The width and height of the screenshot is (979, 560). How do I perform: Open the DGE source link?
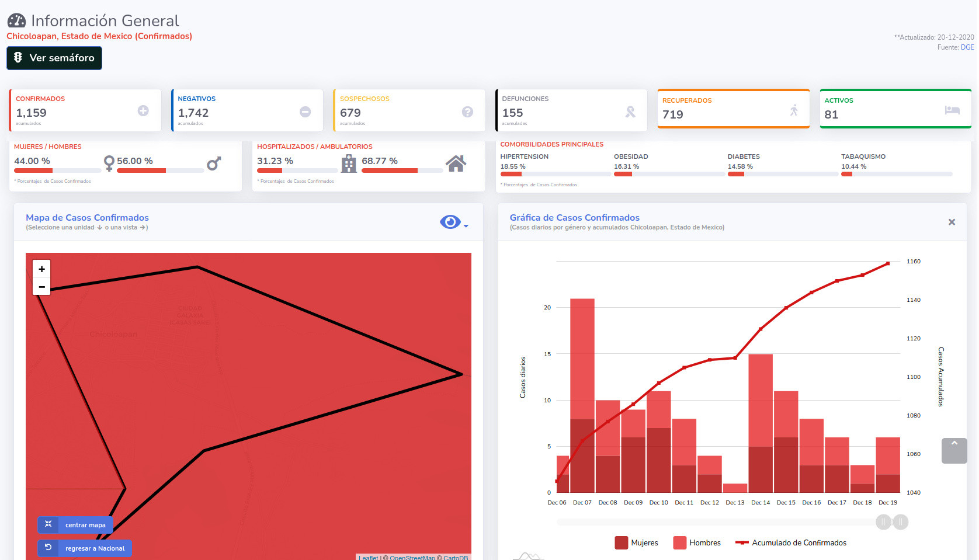click(x=967, y=47)
